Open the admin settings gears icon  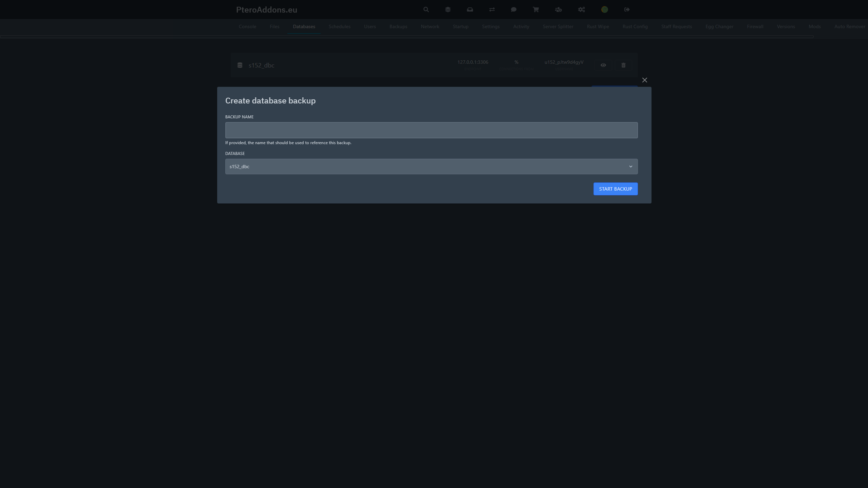tap(581, 9)
